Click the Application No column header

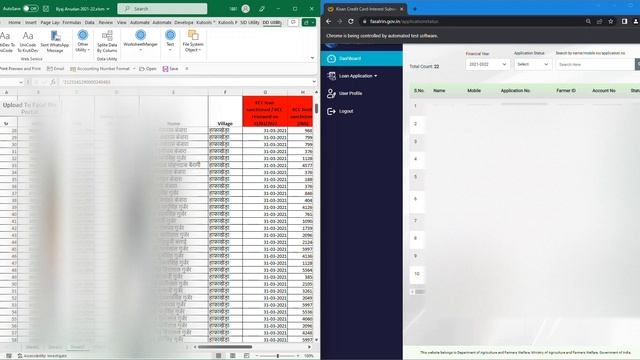[x=516, y=91]
